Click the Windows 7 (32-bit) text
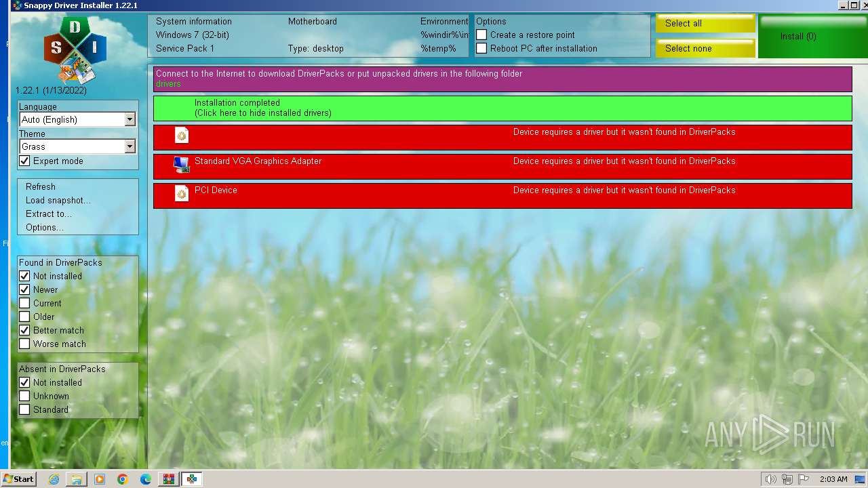 (193, 35)
